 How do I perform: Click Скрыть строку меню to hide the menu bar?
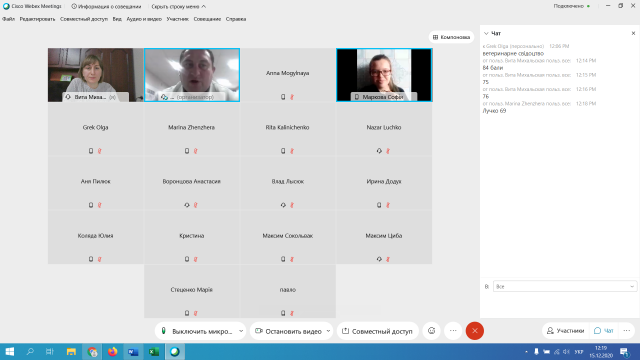click(178, 7)
